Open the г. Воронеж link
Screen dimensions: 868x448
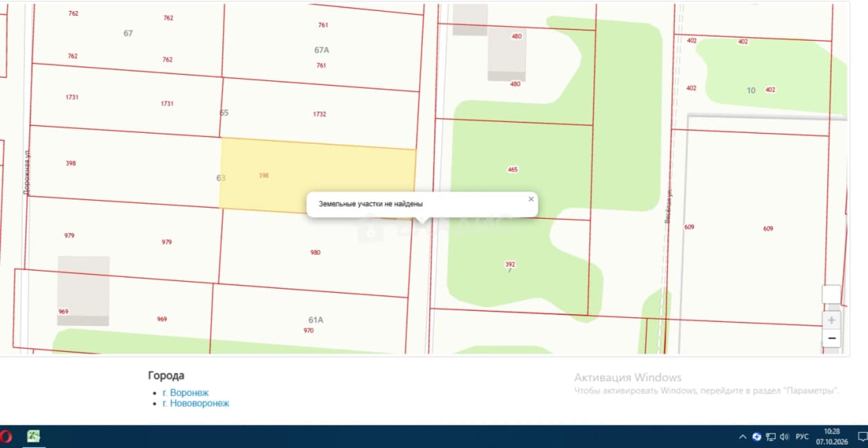(x=186, y=393)
